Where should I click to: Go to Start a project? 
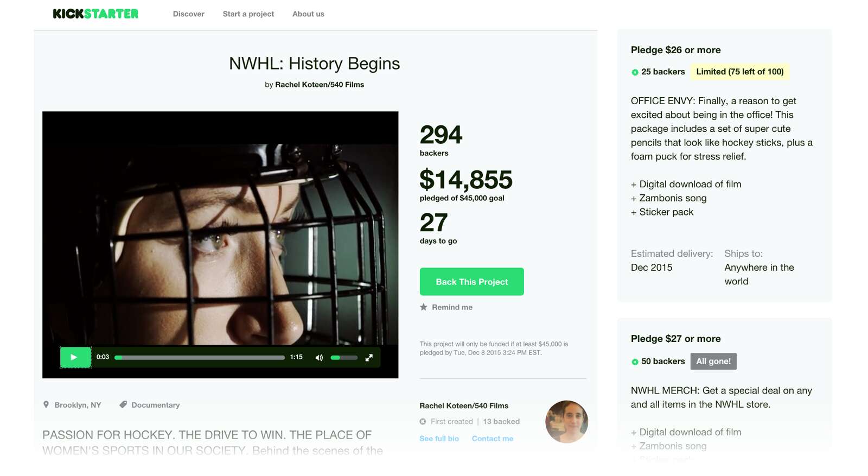tap(248, 14)
